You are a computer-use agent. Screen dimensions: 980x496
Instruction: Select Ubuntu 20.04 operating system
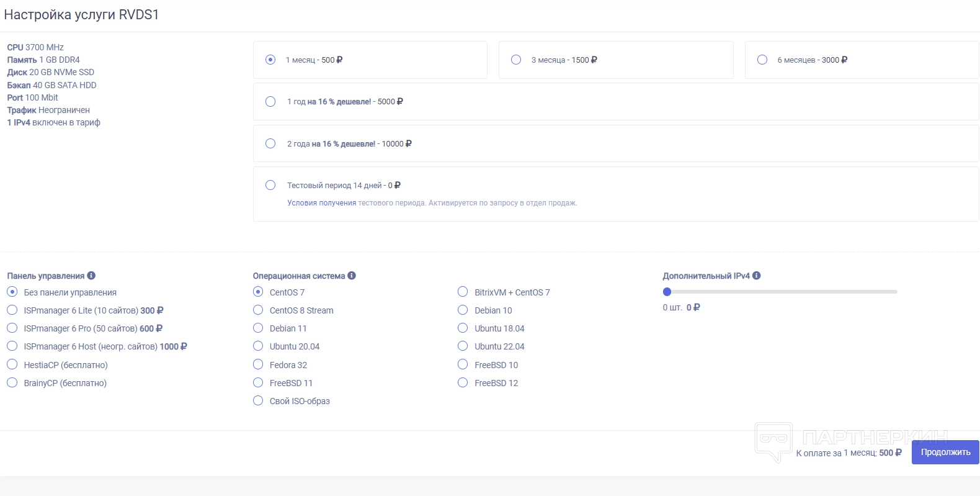pos(258,346)
